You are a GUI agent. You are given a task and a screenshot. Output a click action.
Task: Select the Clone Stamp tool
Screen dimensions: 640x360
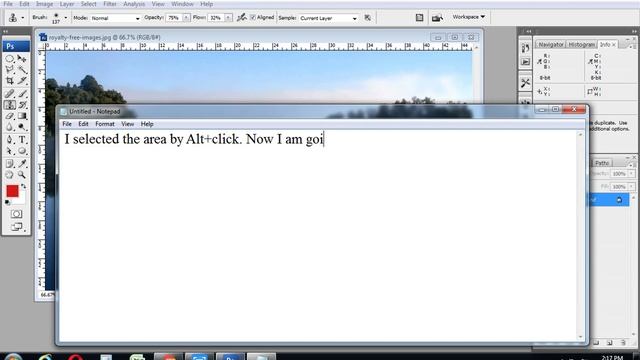[x=9, y=105]
